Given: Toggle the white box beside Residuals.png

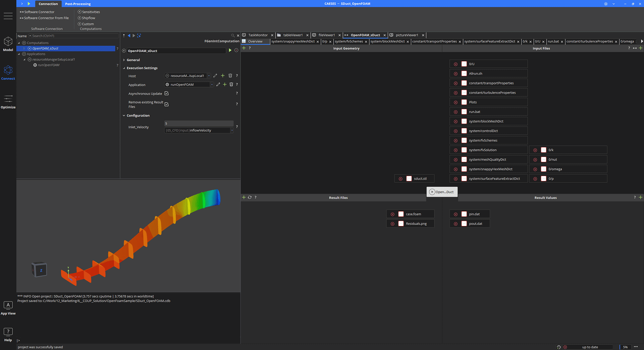Looking at the screenshot, I should point(401,224).
